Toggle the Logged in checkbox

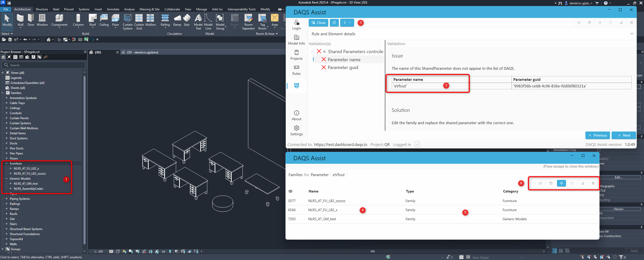[417, 144]
